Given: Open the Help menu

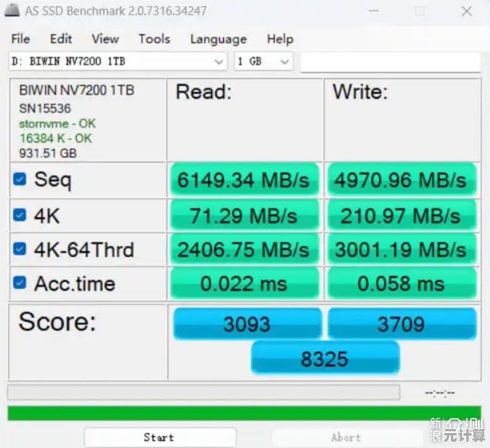Looking at the screenshot, I should point(280,39).
